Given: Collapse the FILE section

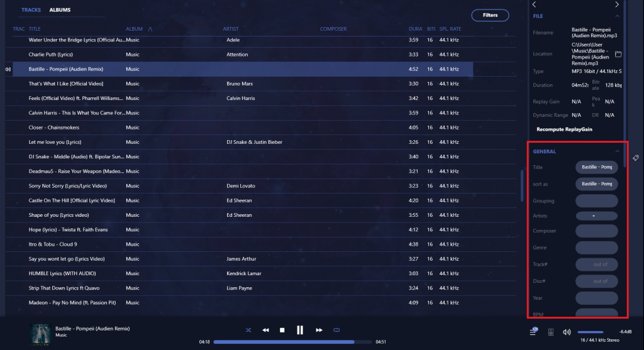Looking at the screenshot, I should point(617,16).
